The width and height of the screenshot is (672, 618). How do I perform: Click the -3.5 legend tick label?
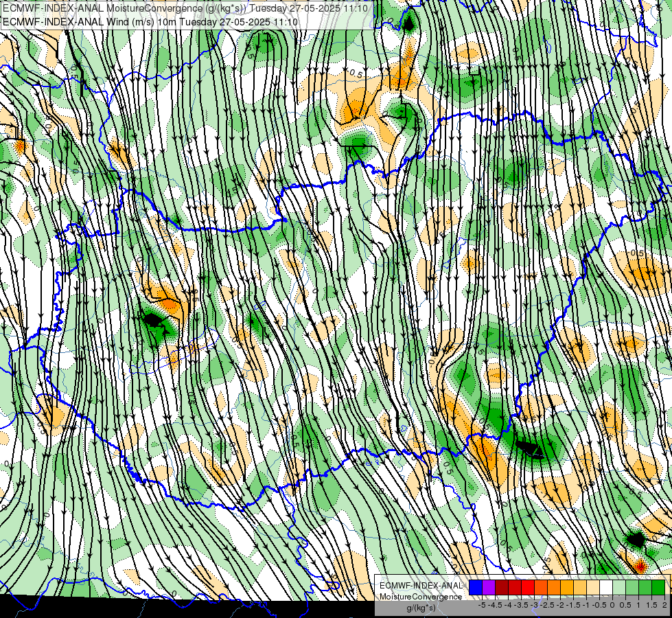tap(521, 605)
